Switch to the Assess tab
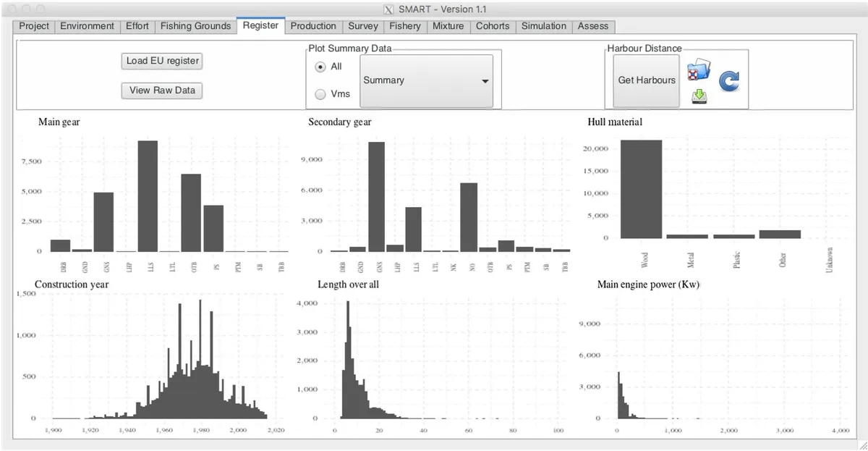 coord(594,26)
